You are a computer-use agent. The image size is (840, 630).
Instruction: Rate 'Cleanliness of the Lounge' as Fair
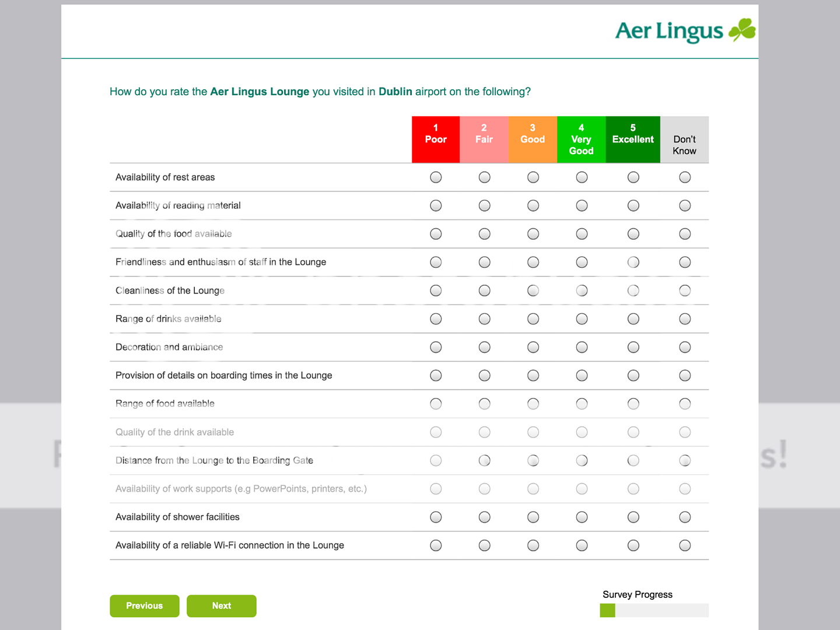click(x=484, y=290)
